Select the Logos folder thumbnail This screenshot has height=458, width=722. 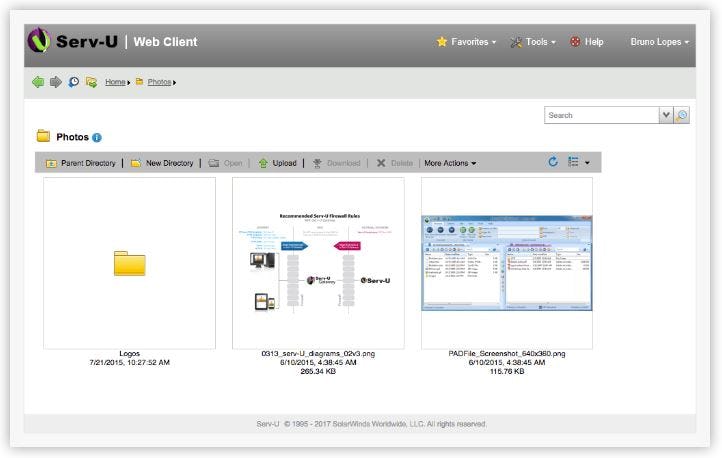click(129, 263)
